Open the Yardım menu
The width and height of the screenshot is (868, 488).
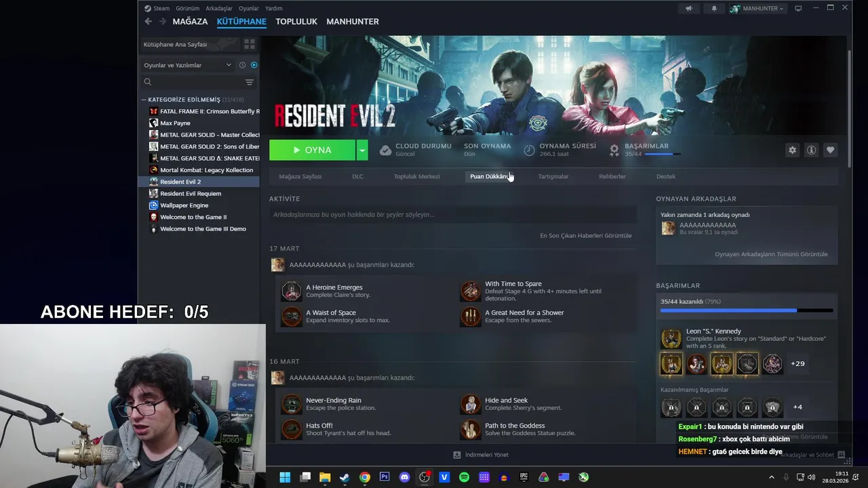click(273, 8)
